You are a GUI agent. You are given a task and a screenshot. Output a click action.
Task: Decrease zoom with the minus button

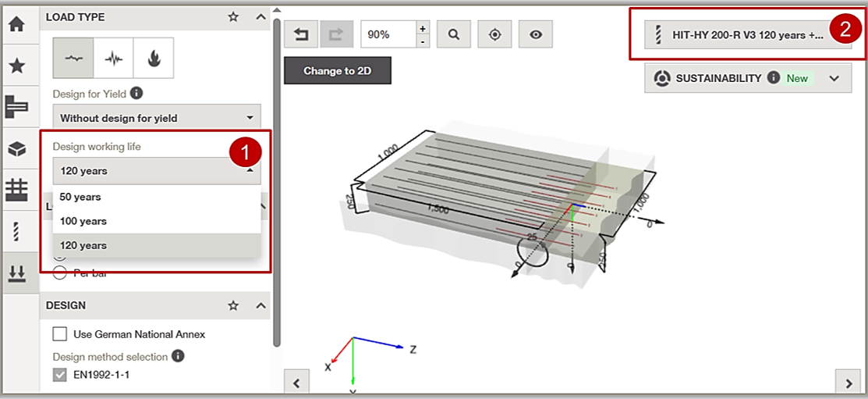[423, 41]
